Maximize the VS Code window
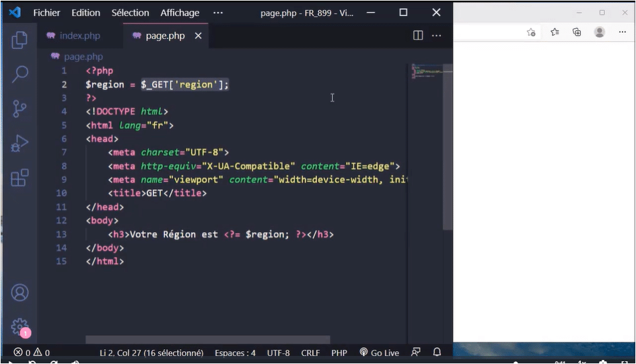 click(x=403, y=13)
